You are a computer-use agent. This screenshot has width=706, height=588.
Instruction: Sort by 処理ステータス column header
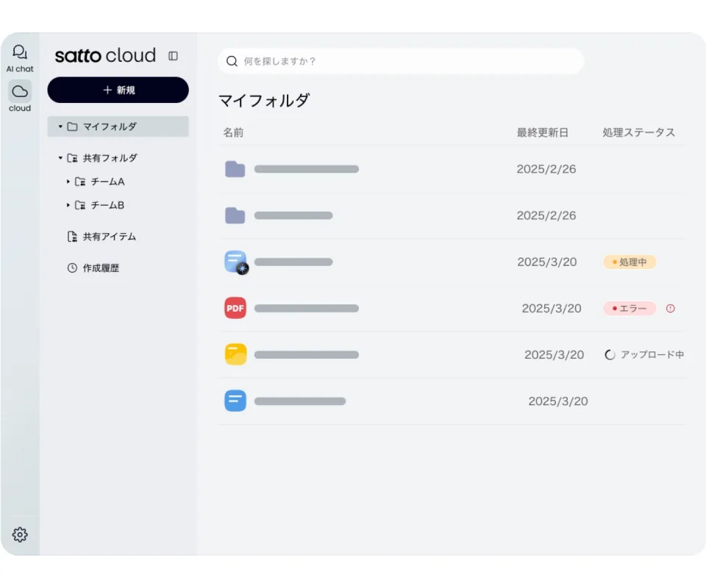coord(639,132)
